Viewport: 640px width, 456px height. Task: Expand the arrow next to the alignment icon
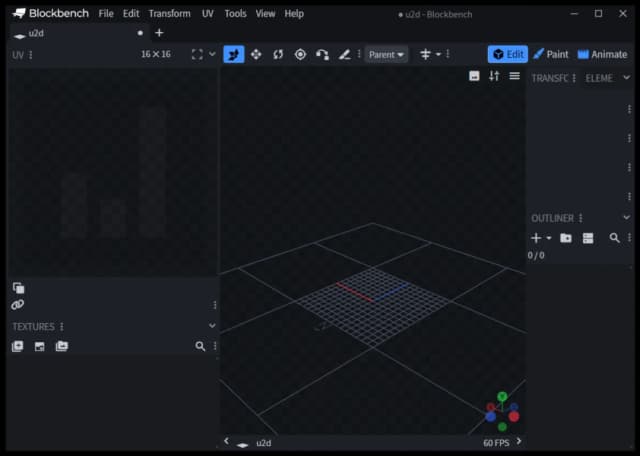(x=438, y=54)
